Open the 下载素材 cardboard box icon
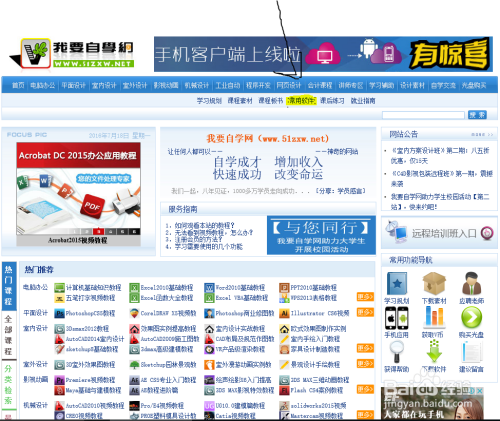The width and height of the screenshot is (500, 421). (434, 283)
